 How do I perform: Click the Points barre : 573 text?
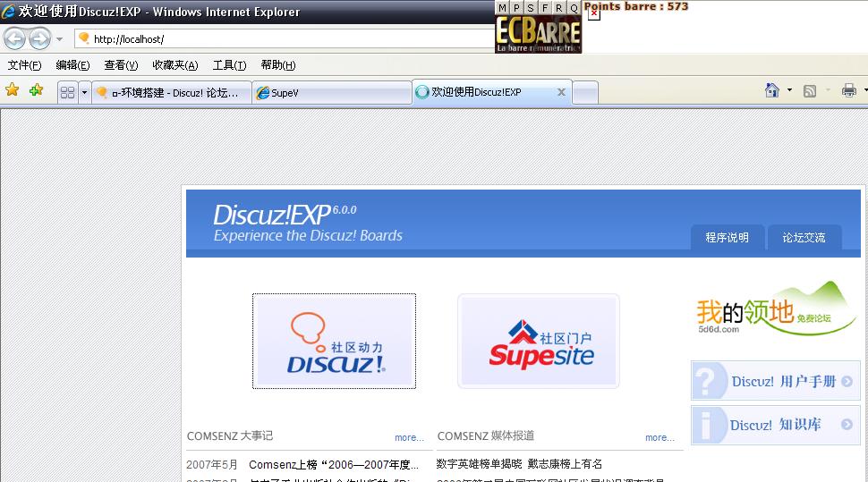click(x=636, y=6)
